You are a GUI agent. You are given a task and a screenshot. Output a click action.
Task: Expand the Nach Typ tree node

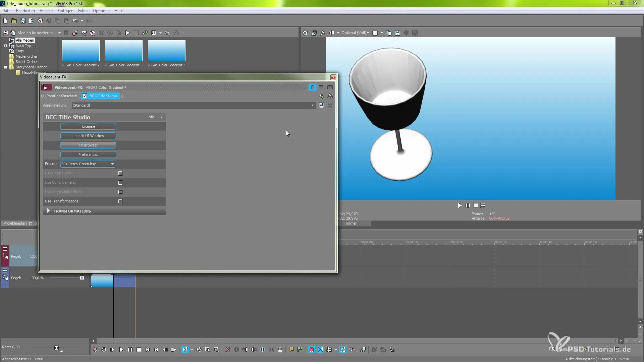(5, 46)
